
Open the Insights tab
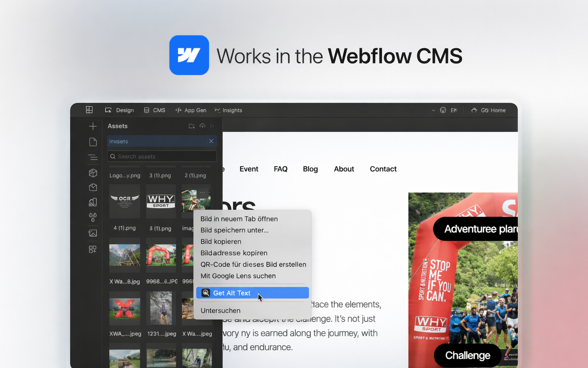point(228,110)
